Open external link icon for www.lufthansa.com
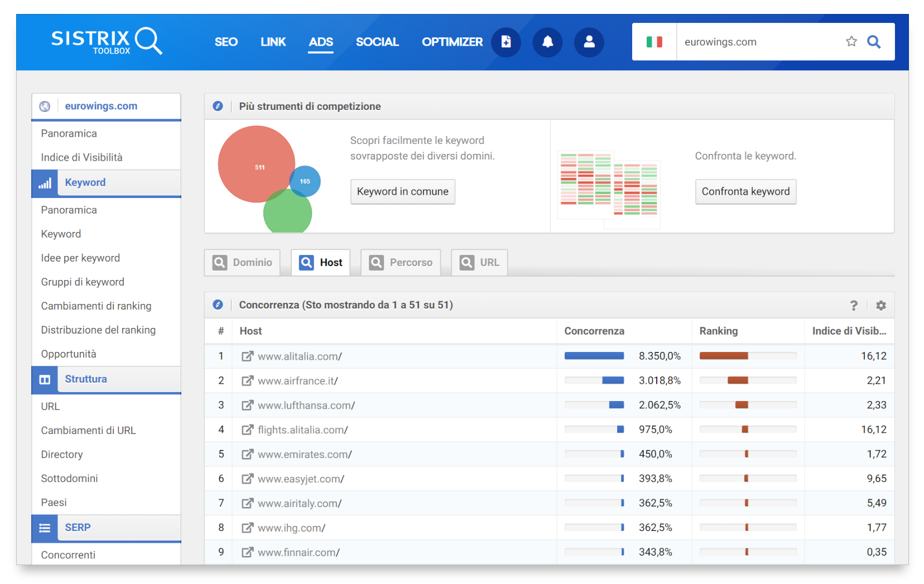The image size is (924, 584). 247,405
